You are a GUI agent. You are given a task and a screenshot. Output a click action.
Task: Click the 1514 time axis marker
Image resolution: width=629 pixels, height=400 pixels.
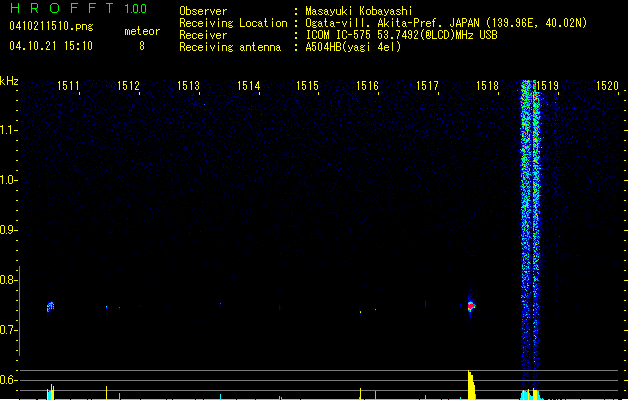(x=248, y=86)
